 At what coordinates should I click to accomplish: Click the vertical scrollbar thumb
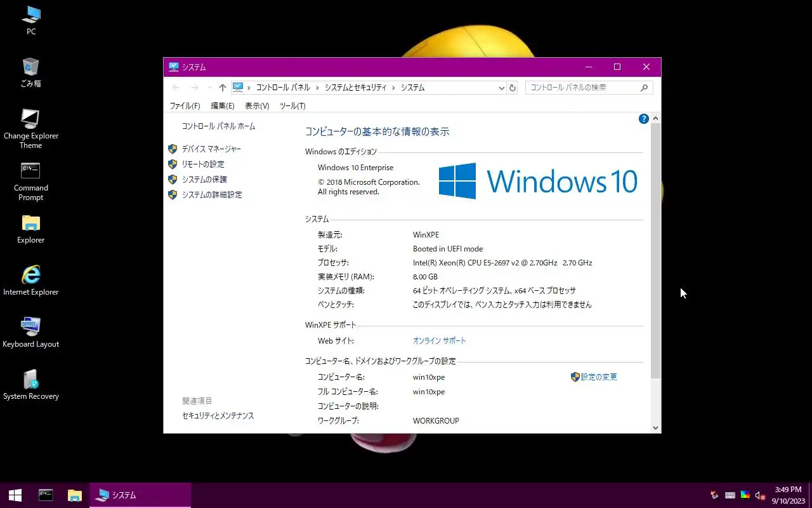point(655,251)
